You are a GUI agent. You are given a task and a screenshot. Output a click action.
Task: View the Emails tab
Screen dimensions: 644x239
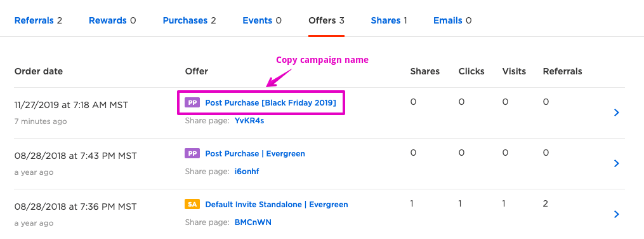pyautogui.click(x=452, y=20)
